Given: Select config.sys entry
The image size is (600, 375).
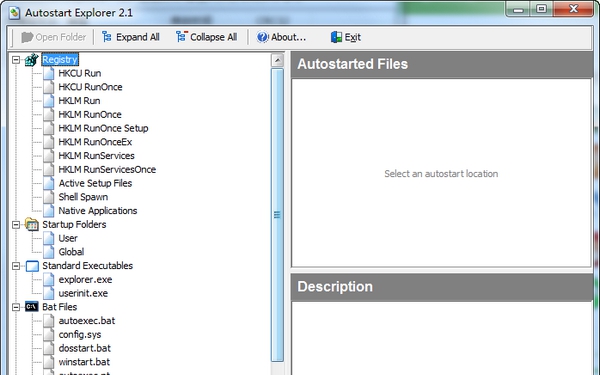Looking at the screenshot, I should click(x=80, y=334).
